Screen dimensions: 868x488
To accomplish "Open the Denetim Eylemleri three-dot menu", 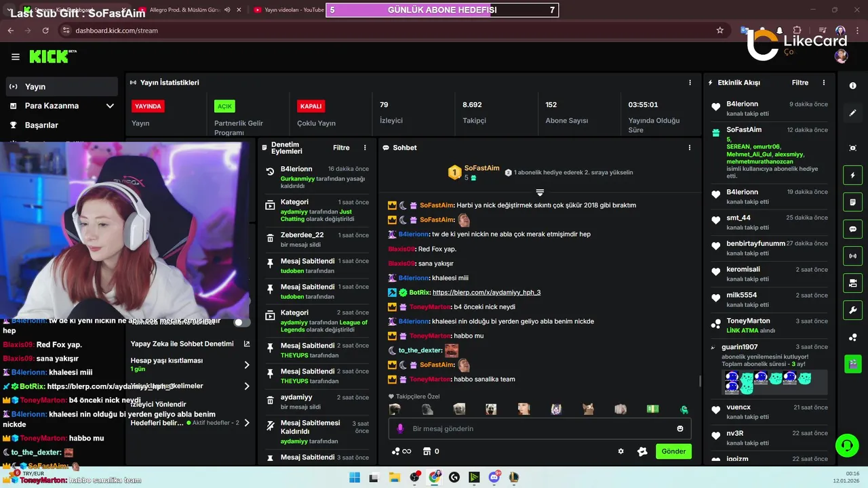I will pos(365,148).
